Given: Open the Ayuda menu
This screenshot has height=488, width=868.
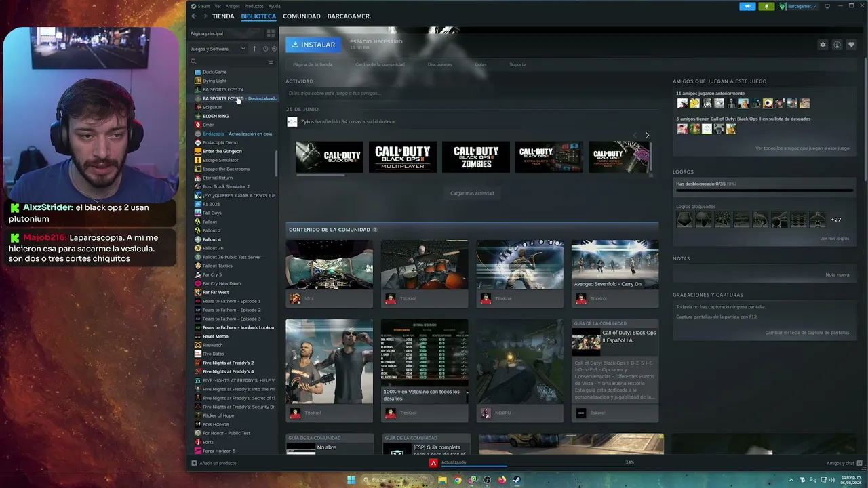Looking at the screenshot, I should pos(274,6).
